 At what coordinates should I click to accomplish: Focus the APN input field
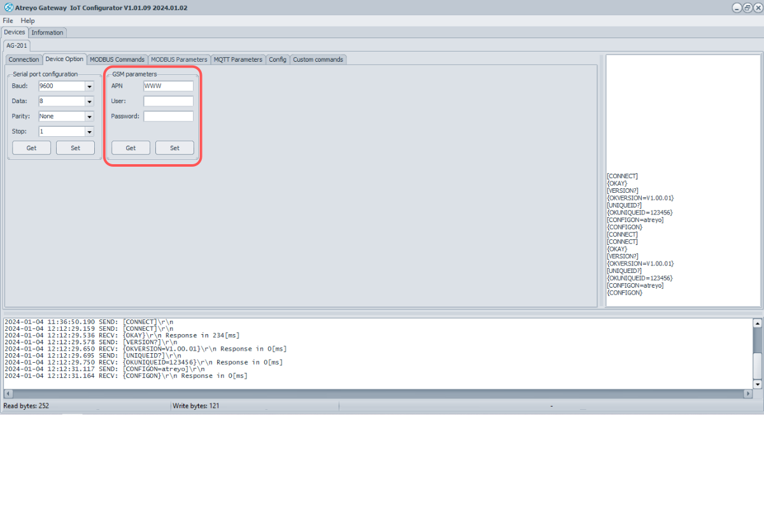pos(168,86)
